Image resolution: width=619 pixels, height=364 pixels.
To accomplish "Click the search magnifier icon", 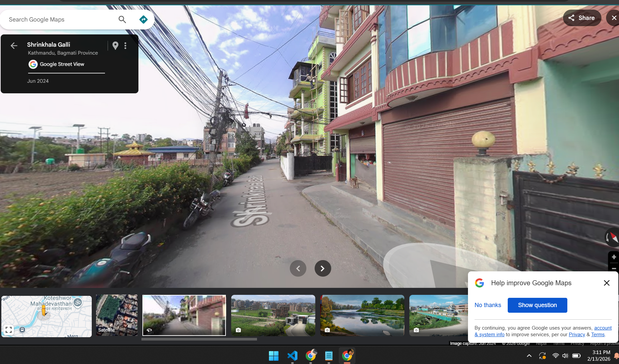I will click(122, 20).
